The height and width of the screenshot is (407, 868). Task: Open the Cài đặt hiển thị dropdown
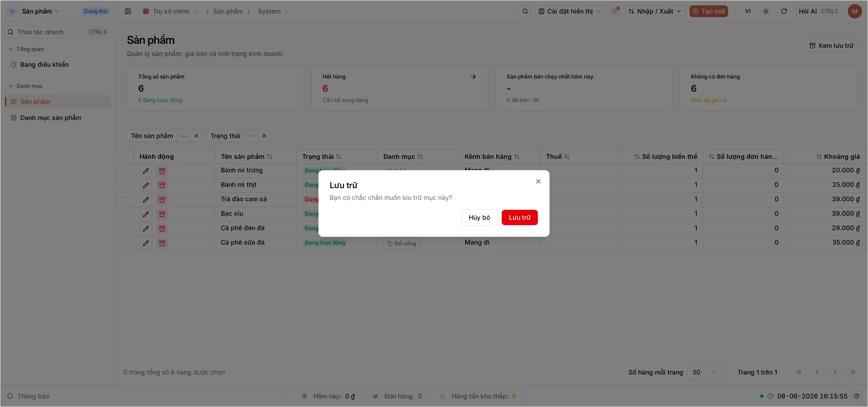[x=570, y=11]
